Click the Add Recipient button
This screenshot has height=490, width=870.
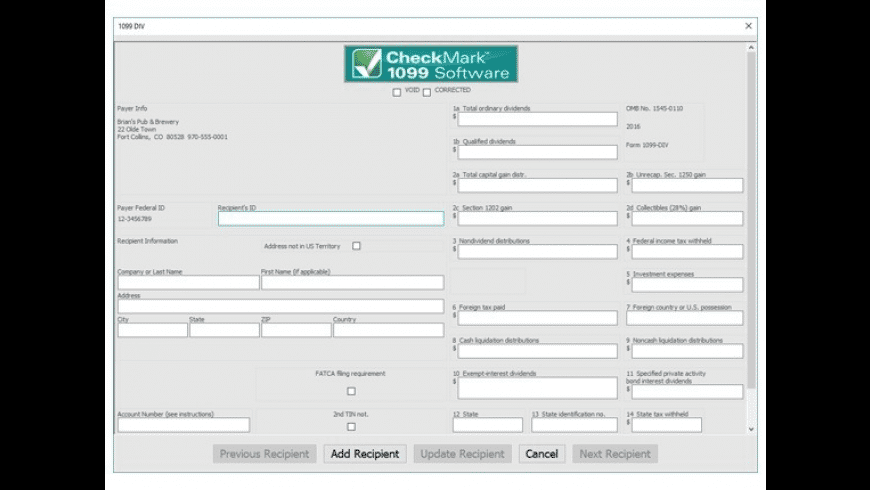[x=365, y=454]
